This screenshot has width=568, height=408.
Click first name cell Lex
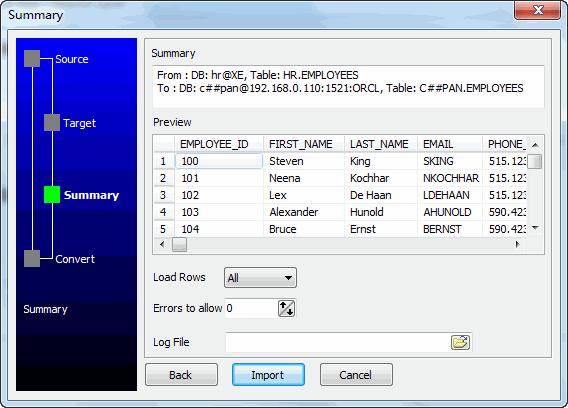pos(304,195)
